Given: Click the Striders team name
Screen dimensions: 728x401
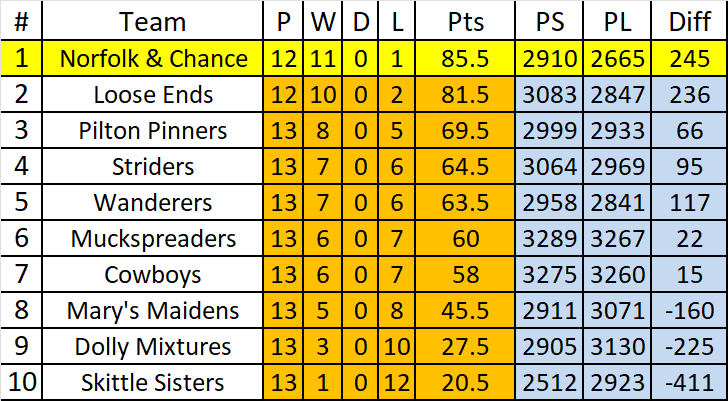Looking at the screenshot, I should [x=153, y=167].
